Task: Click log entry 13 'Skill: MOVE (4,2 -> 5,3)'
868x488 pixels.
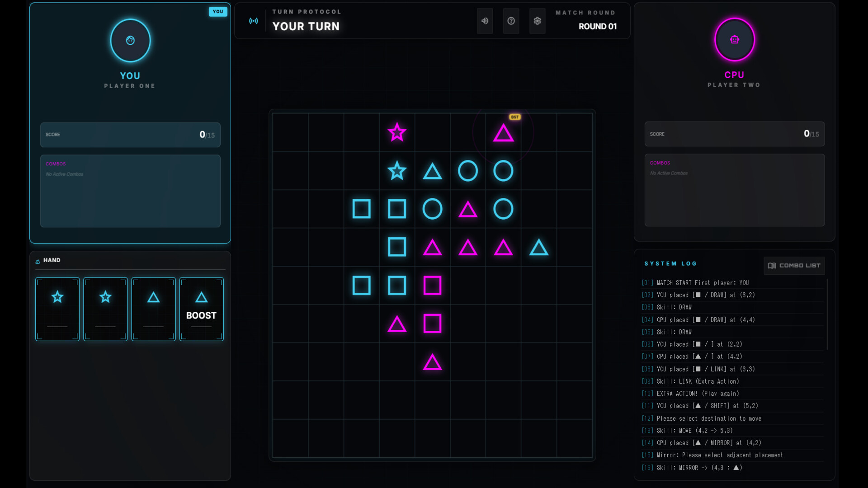Action: (x=694, y=431)
